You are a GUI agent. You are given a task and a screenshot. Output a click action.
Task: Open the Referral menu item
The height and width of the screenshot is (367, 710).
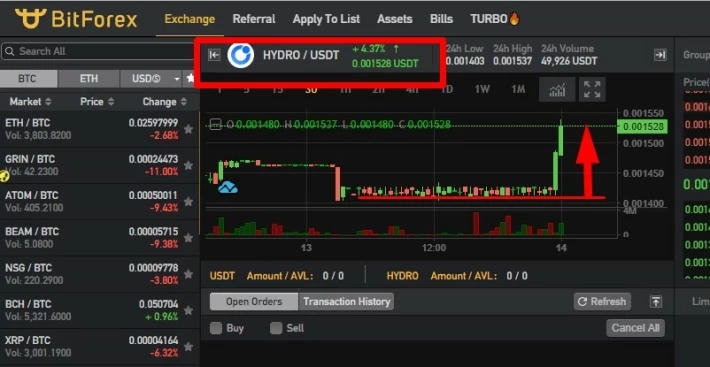coord(254,19)
